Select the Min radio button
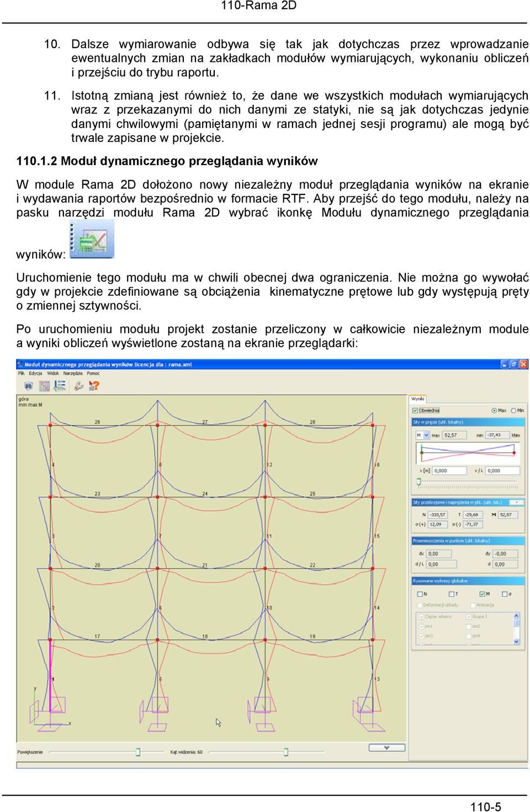This screenshot has height=812, width=530. pos(513,410)
